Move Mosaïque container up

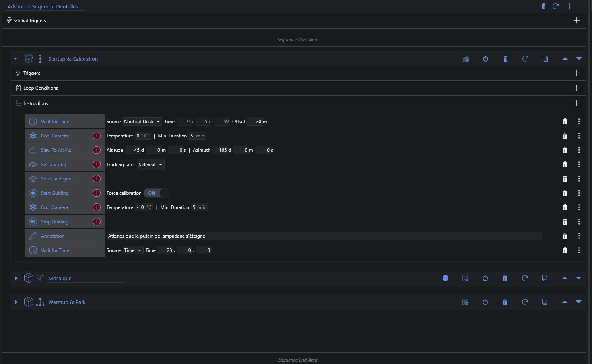click(565, 278)
